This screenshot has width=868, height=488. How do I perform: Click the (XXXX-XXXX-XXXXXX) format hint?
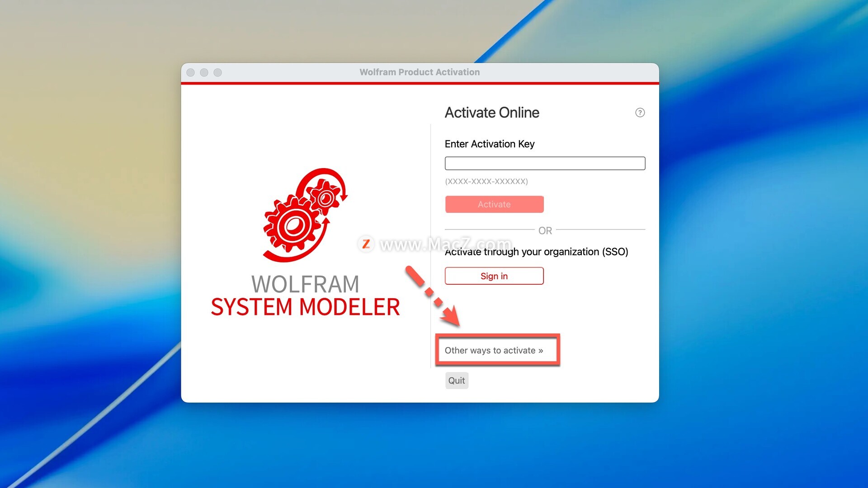click(486, 181)
